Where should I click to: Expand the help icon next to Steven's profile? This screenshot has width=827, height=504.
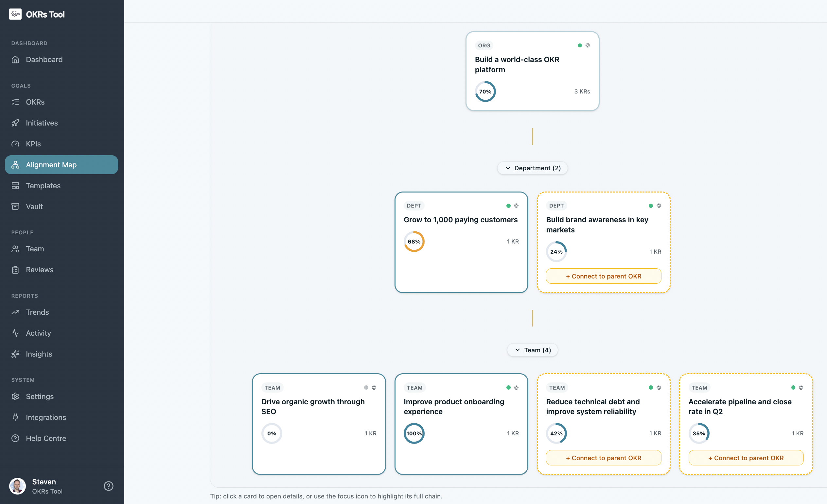[108, 486]
